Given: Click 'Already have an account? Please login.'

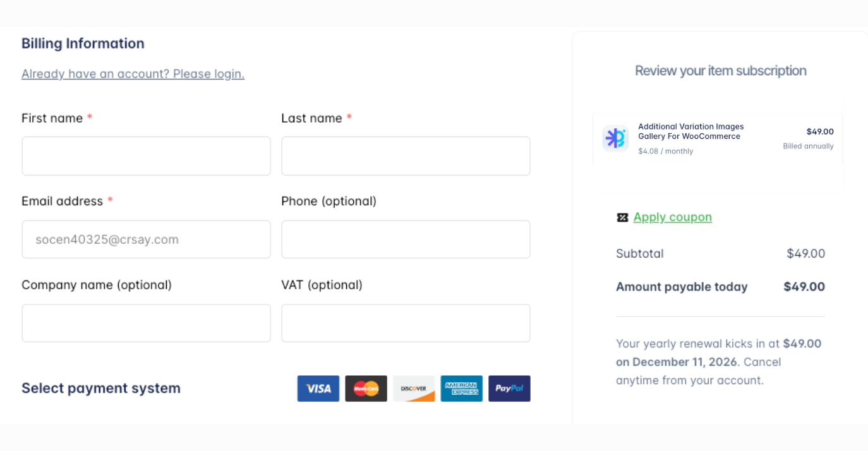Looking at the screenshot, I should pyautogui.click(x=133, y=74).
